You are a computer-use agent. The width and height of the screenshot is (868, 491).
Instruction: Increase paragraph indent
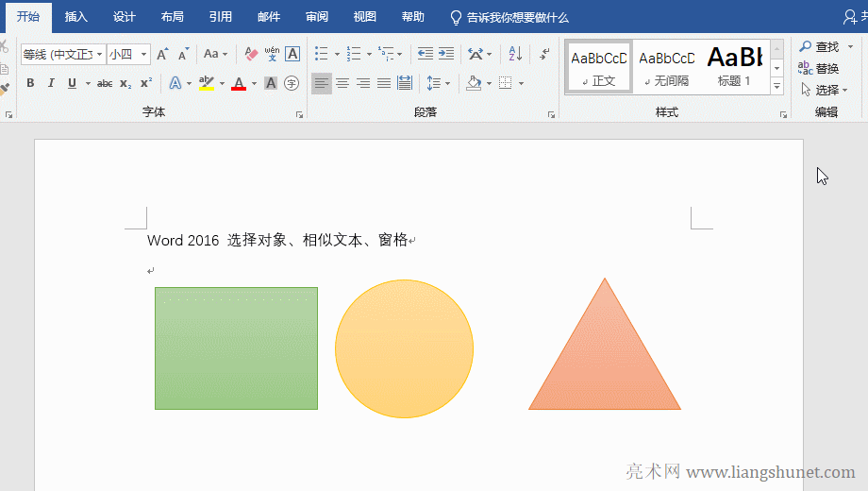pyautogui.click(x=446, y=54)
